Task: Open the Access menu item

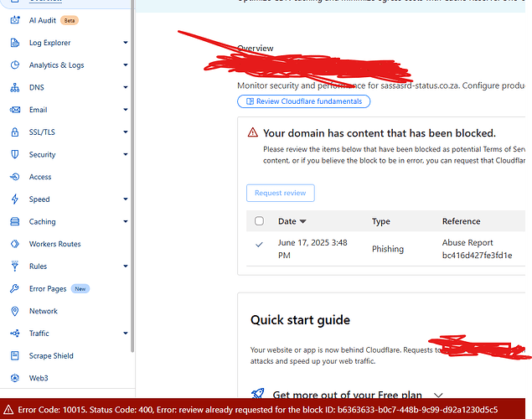Action: tap(40, 177)
